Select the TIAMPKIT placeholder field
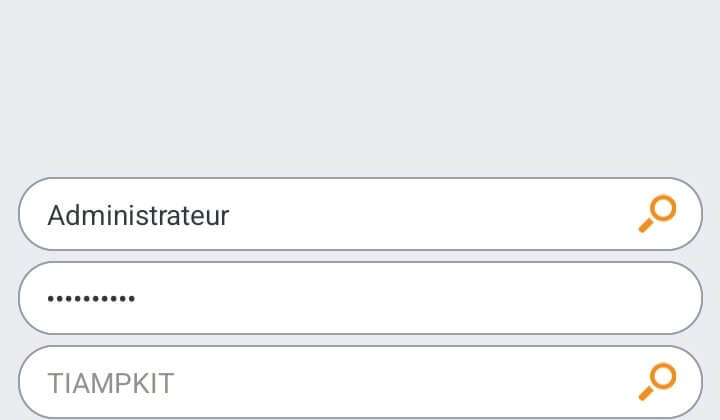 point(360,382)
